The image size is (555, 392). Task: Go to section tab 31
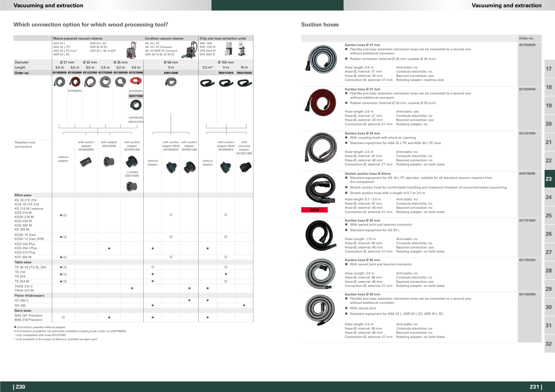(x=549, y=326)
